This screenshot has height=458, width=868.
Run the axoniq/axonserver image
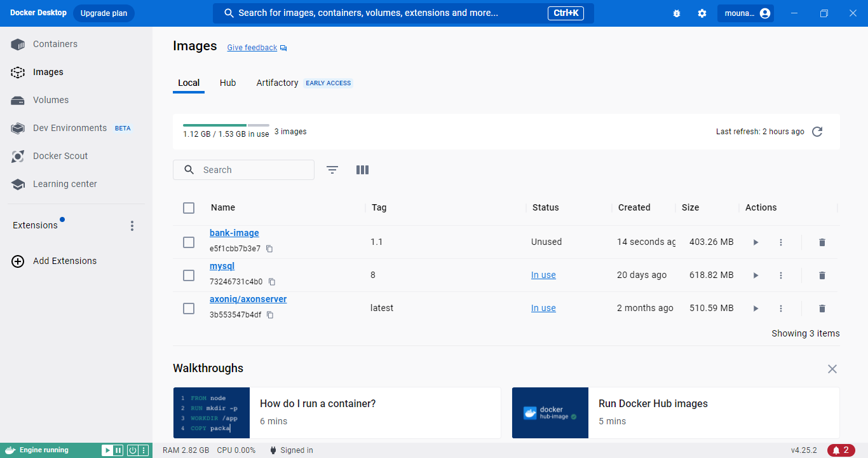tap(756, 309)
